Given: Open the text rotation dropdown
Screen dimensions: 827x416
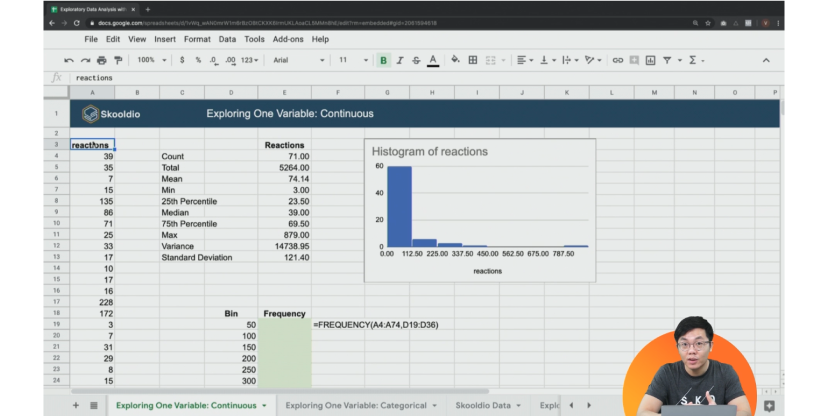Looking at the screenshot, I should [593, 60].
